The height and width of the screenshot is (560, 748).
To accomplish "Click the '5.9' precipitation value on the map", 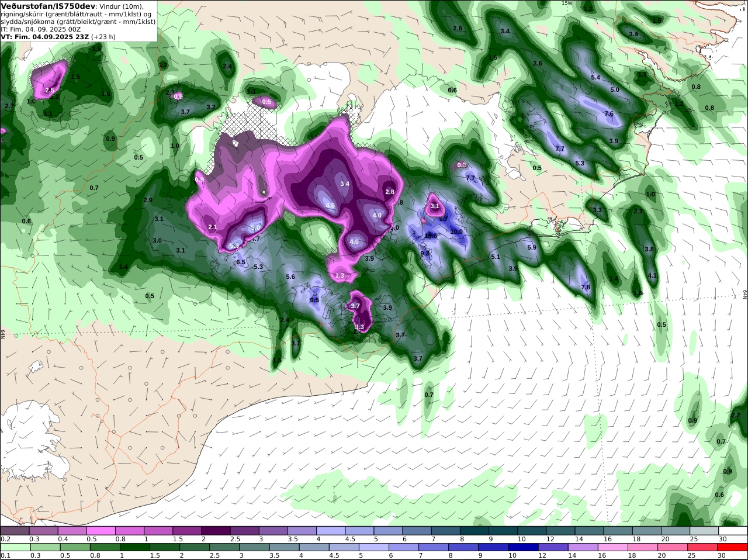I will point(532,248).
